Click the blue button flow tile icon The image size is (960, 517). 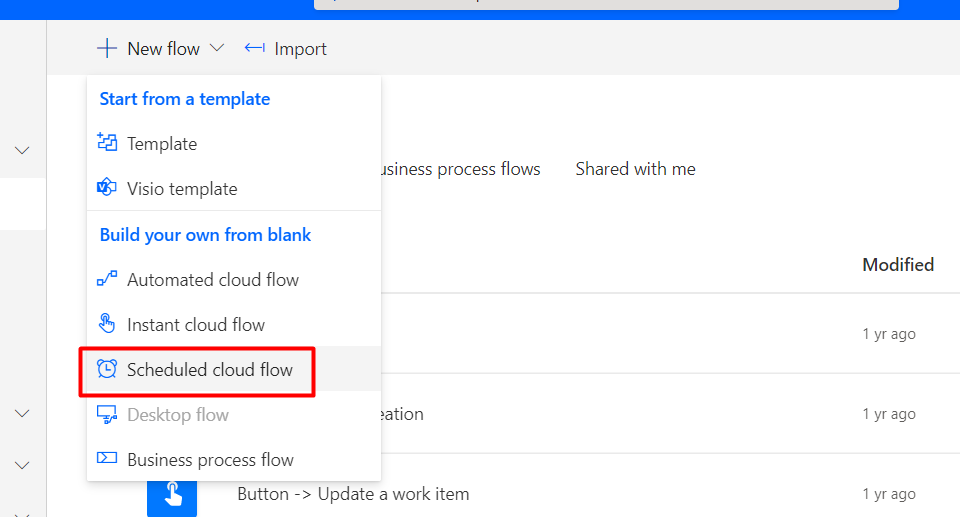tap(172, 497)
